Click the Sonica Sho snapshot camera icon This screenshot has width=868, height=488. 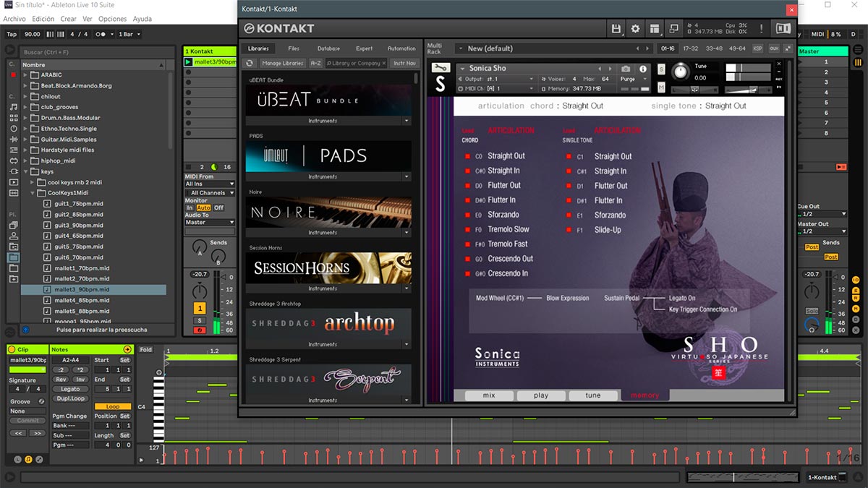tap(626, 69)
